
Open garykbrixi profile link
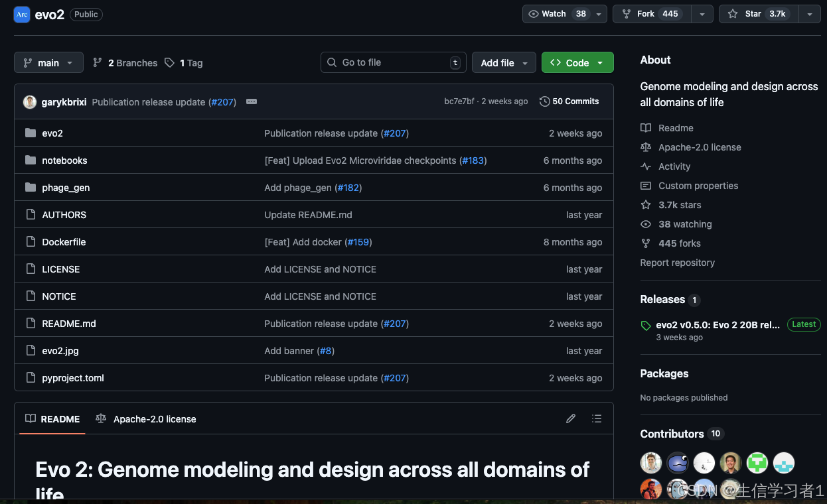[x=64, y=102]
